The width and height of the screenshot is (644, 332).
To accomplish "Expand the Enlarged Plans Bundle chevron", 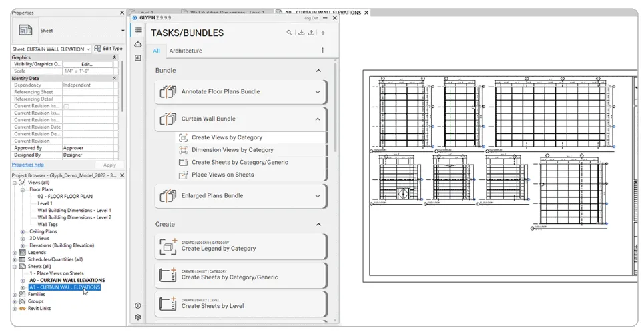I will [318, 196].
